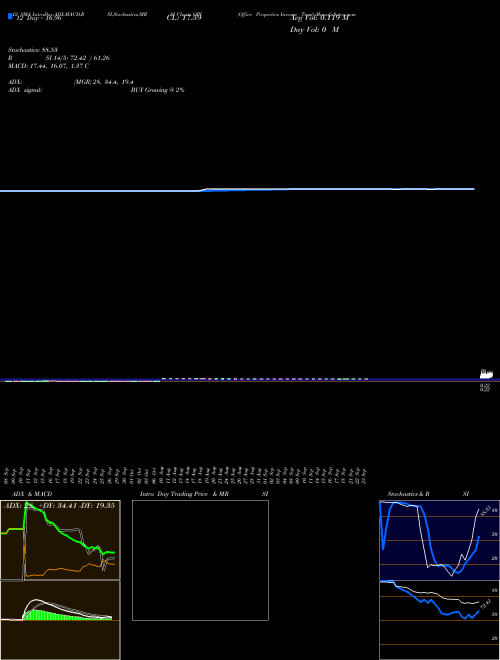Image resolution: width=500 pixels, height=660 pixels.
Task: Click the 'Stochastics & R' panel title
Action: tap(409, 494)
